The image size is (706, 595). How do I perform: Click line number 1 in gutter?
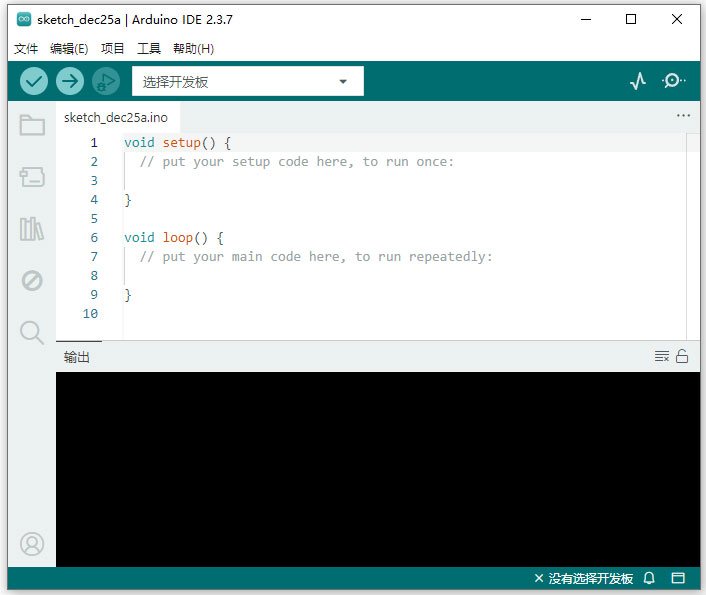pos(94,143)
